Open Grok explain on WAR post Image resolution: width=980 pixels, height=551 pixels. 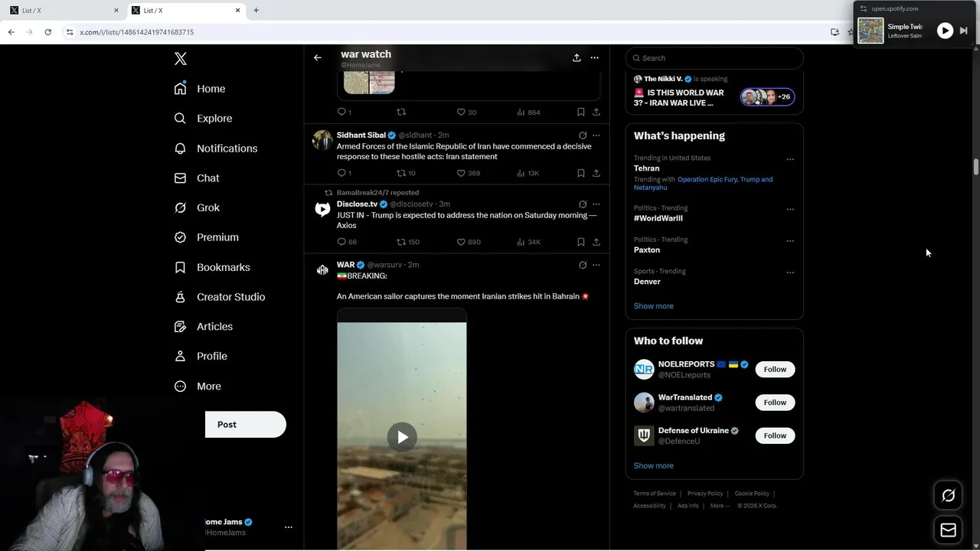(583, 265)
